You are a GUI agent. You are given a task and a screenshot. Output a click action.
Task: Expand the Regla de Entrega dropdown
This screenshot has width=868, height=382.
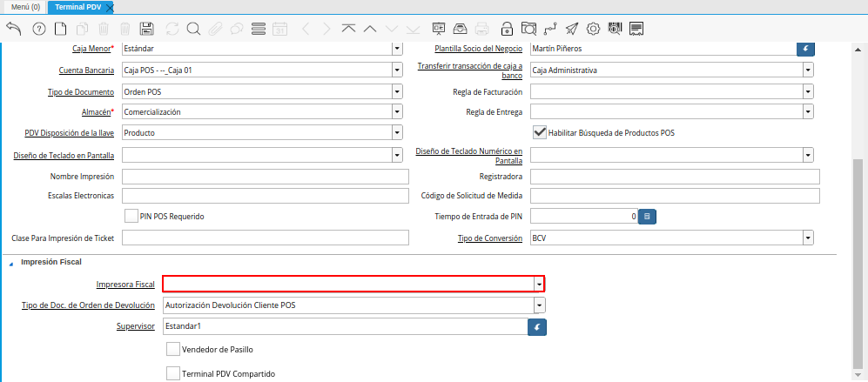coord(809,112)
